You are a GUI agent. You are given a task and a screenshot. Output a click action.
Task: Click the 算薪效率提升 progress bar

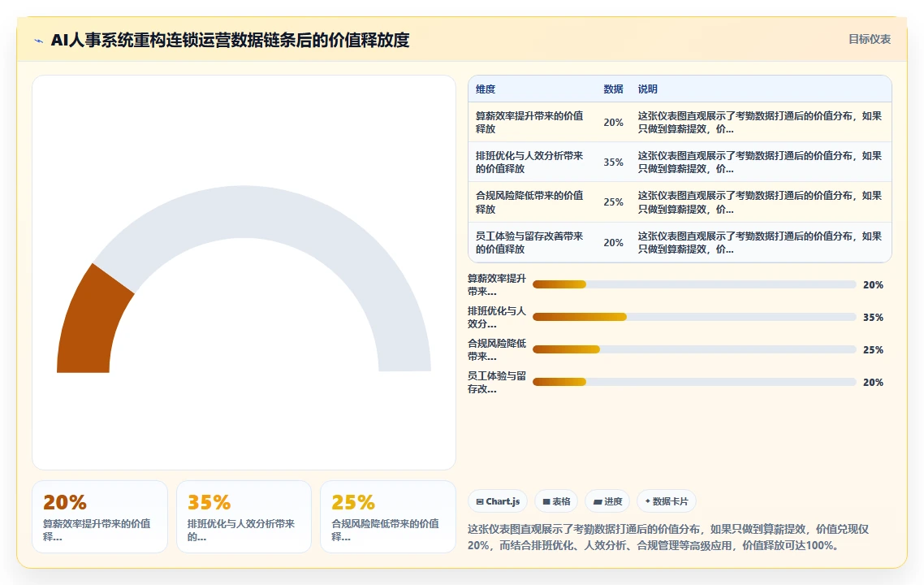[694, 285]
